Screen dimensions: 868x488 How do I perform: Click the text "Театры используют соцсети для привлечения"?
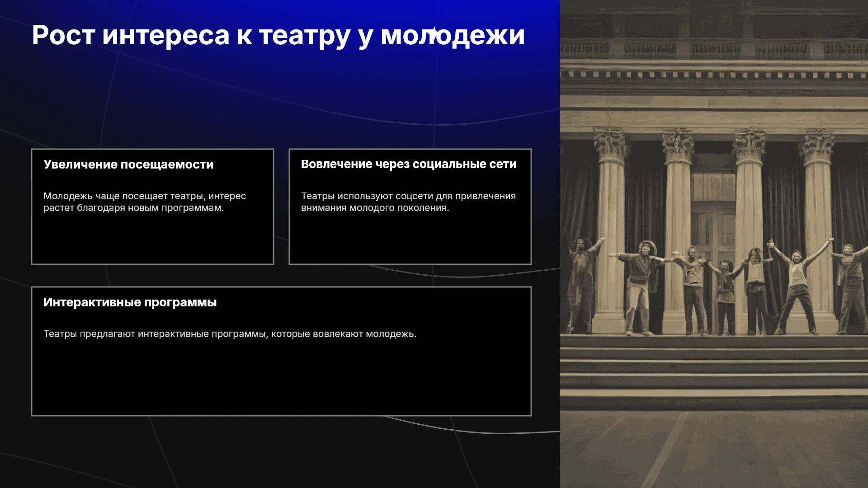408,196
